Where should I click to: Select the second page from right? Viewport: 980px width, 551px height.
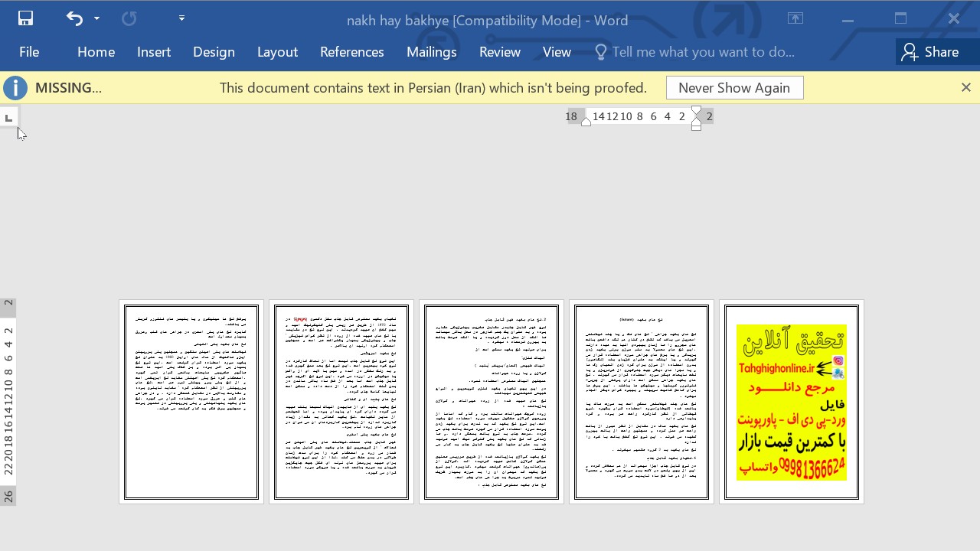(642, 402)
